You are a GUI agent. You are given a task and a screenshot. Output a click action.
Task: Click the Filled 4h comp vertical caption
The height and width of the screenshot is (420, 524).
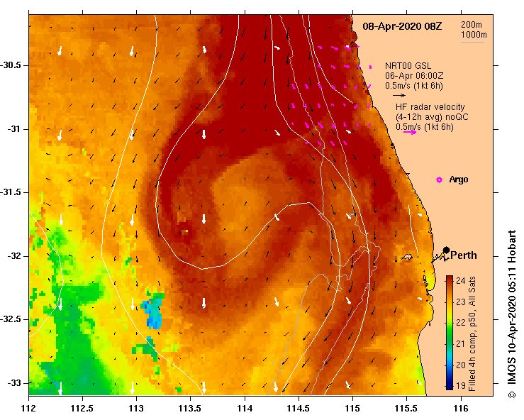tap(472, 333)
